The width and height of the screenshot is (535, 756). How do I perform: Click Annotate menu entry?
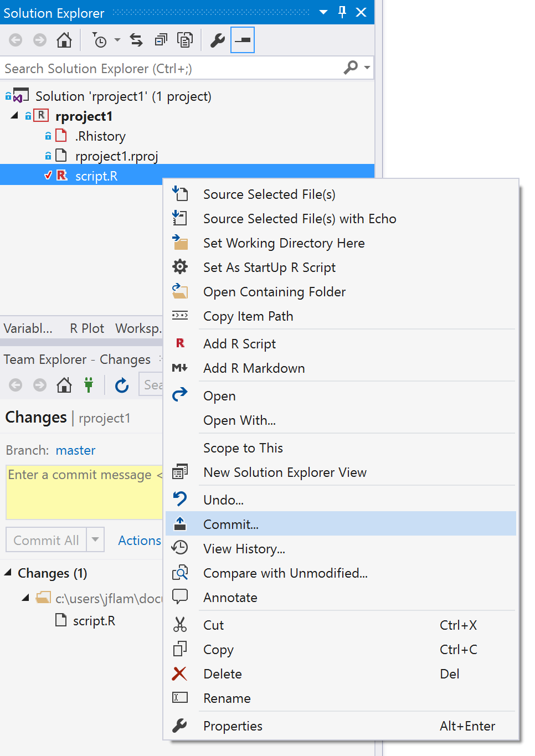341,598
